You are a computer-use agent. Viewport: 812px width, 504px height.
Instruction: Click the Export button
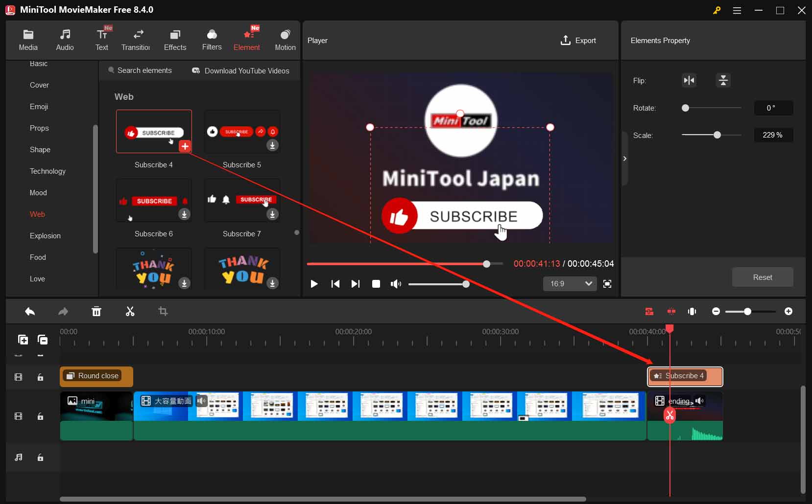[x=579, y=41]
